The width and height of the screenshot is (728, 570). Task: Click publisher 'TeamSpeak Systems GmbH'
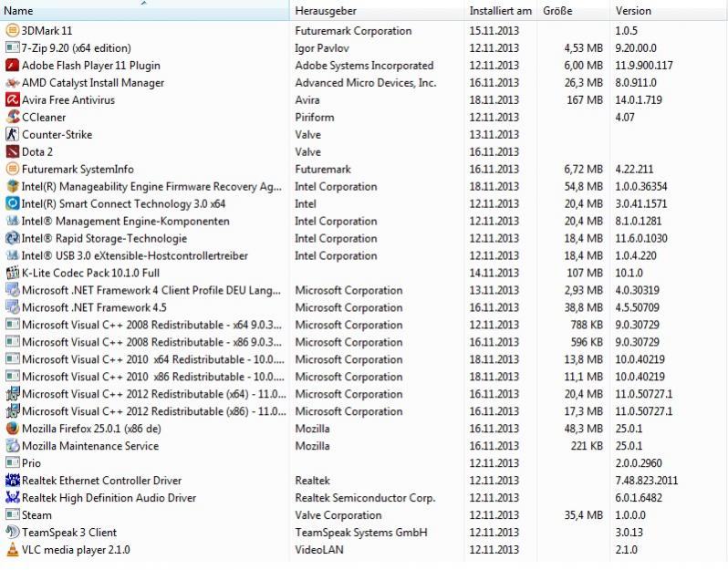click(361, 533)
